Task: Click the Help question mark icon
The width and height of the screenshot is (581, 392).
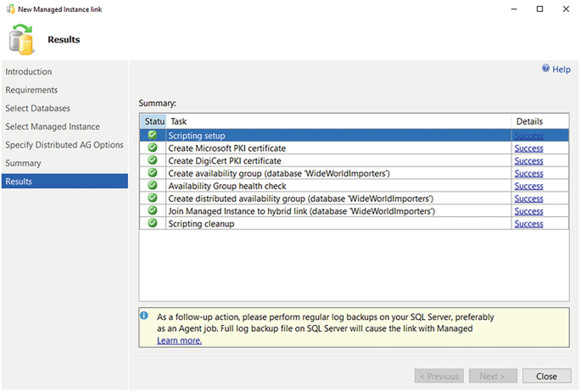Action: click(546, 70)
